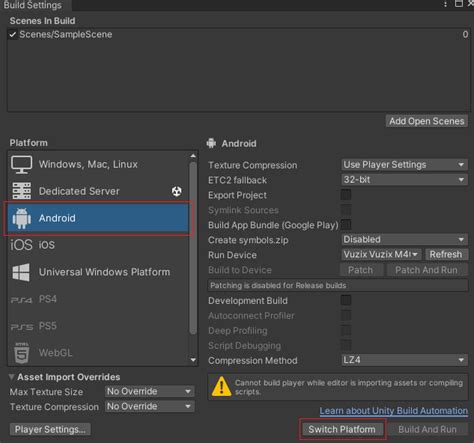Select the Android platform row
This screenshot has width=474, height=443.
99,218
